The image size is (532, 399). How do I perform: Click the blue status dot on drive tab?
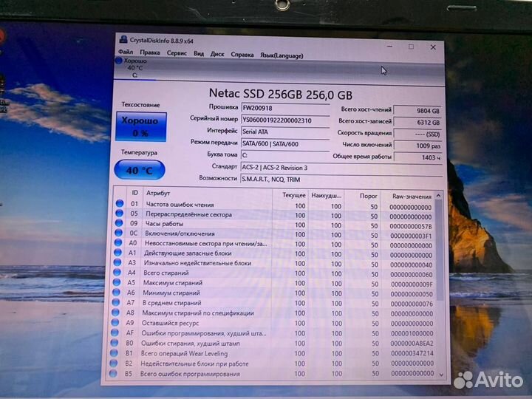118,61
